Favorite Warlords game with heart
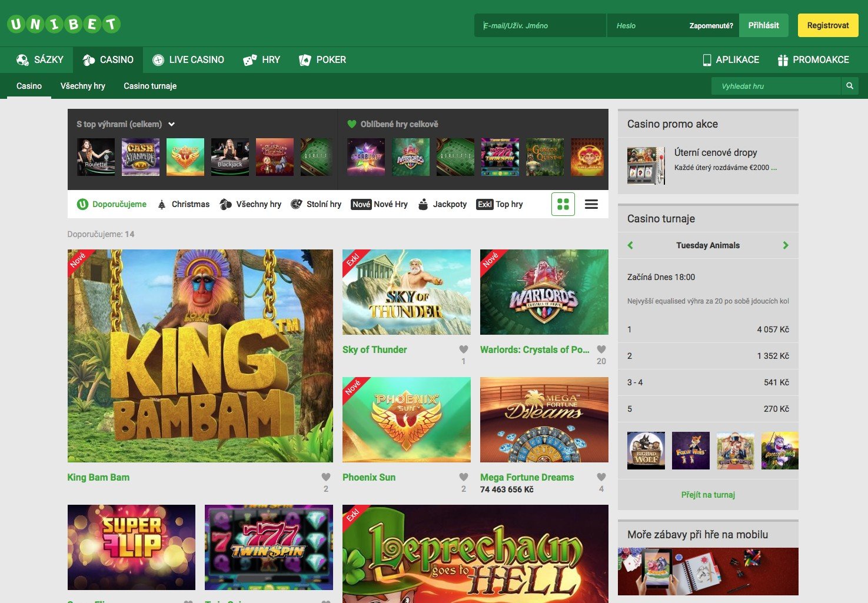 601,349
